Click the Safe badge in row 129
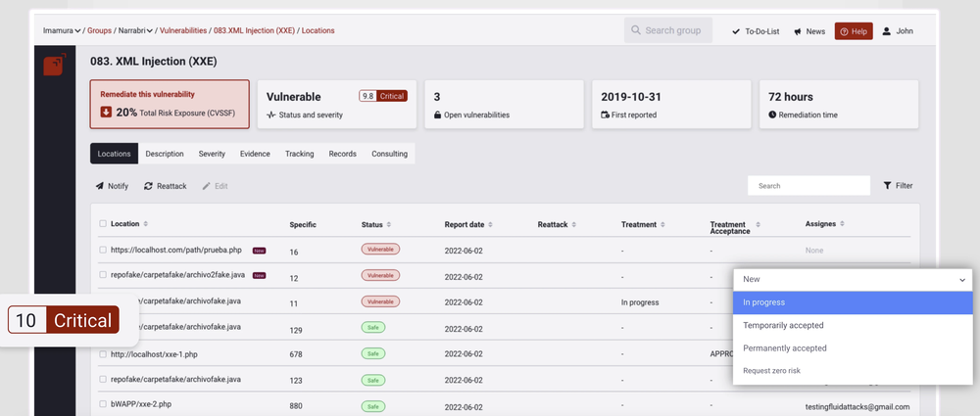Viewport: 980px width, 416px height. pyautogui.click(x=373, y=327)
